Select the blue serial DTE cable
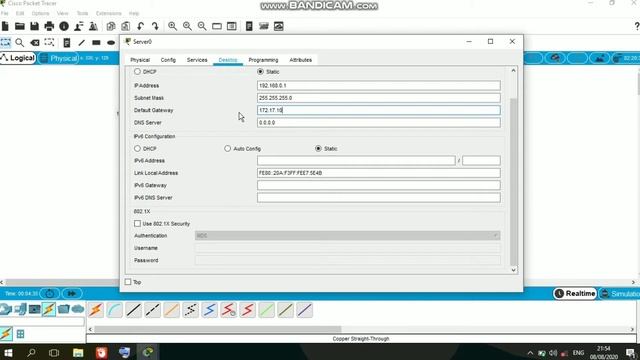This screenshot has width=640, height=360. (x=209, y=310)
